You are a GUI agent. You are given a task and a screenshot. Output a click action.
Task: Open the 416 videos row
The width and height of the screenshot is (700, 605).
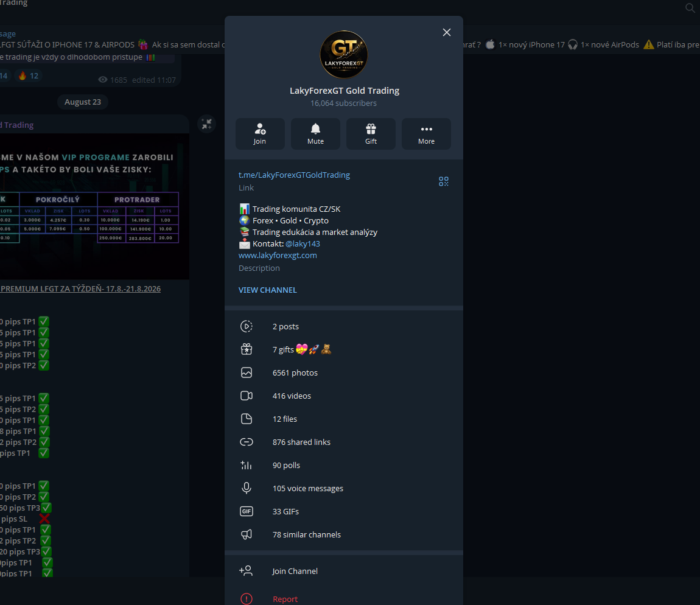pos(344,396)
